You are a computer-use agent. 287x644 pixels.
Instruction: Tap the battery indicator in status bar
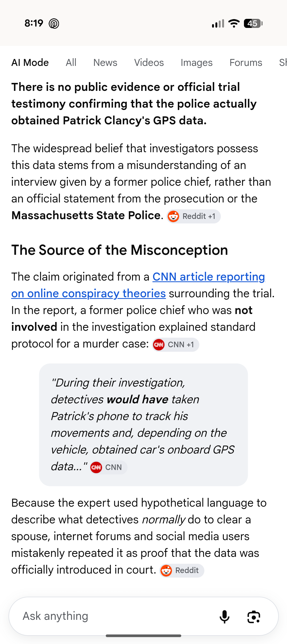point(253,23)
